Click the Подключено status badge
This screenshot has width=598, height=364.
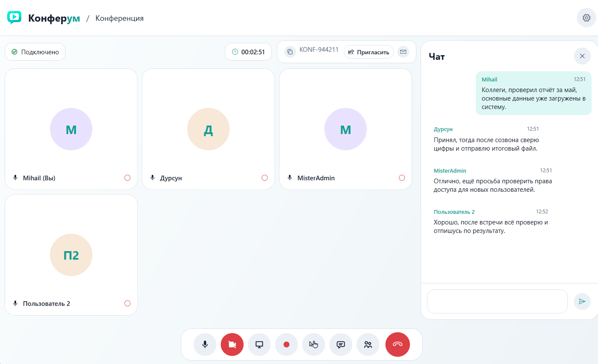pos(35,52)
